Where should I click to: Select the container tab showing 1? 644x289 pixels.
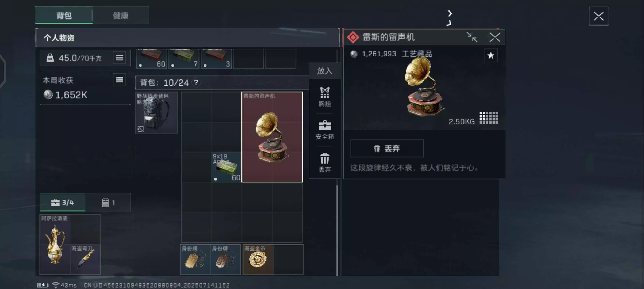click(x=108, y=203)
